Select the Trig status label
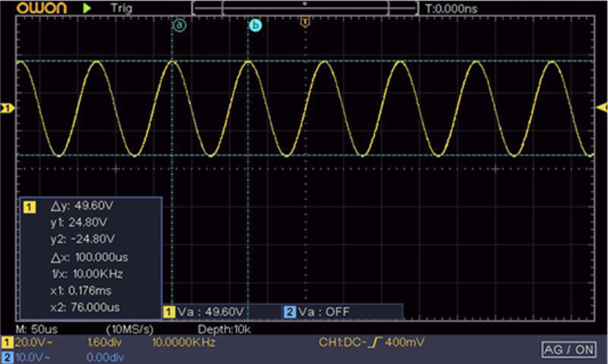The height and width of the screenshot is (364, 608). pyautogui.click(x=121, y=8)
